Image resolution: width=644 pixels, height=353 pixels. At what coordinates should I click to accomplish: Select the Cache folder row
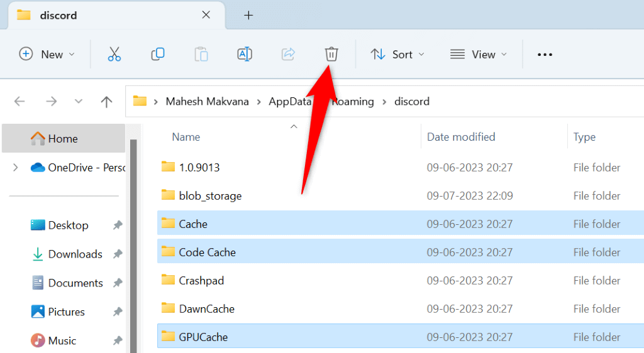point(401,224)
